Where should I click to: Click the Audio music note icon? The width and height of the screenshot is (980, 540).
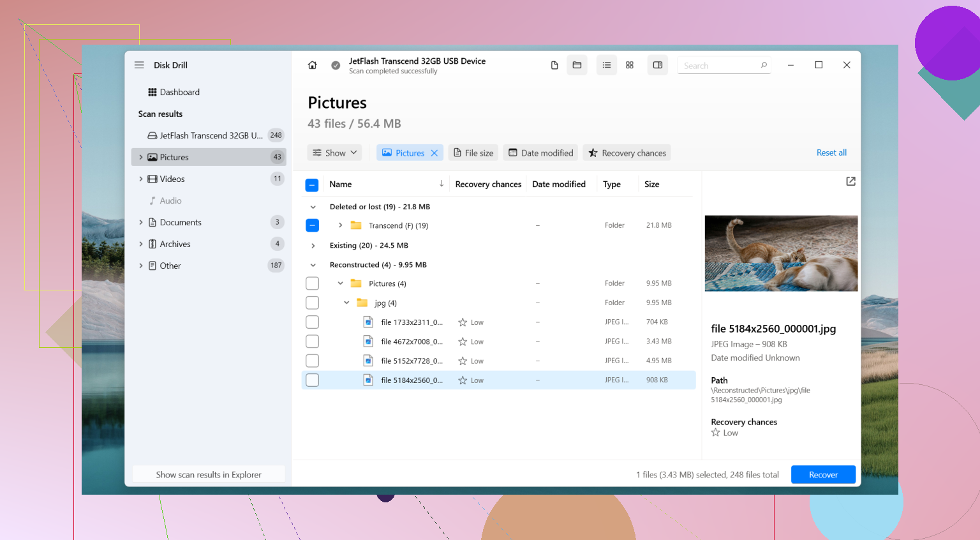coord(152,201)
